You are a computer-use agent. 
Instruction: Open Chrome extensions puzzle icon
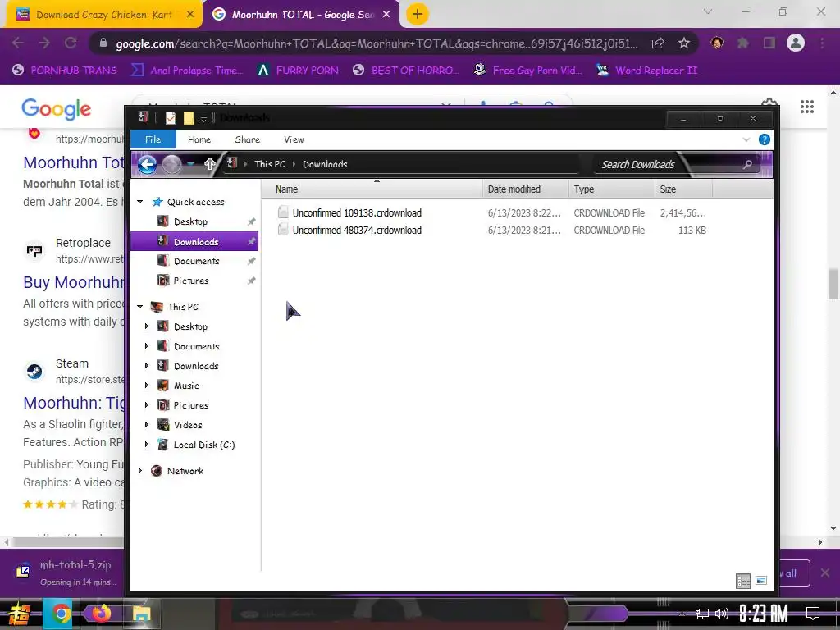click(743, 43)
